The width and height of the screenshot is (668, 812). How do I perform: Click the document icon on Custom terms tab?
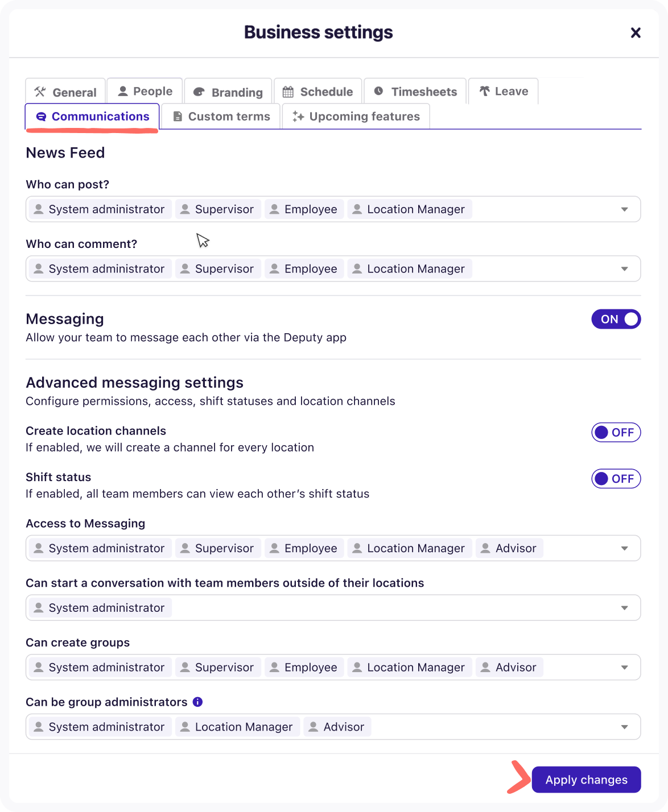click(178, 116)
